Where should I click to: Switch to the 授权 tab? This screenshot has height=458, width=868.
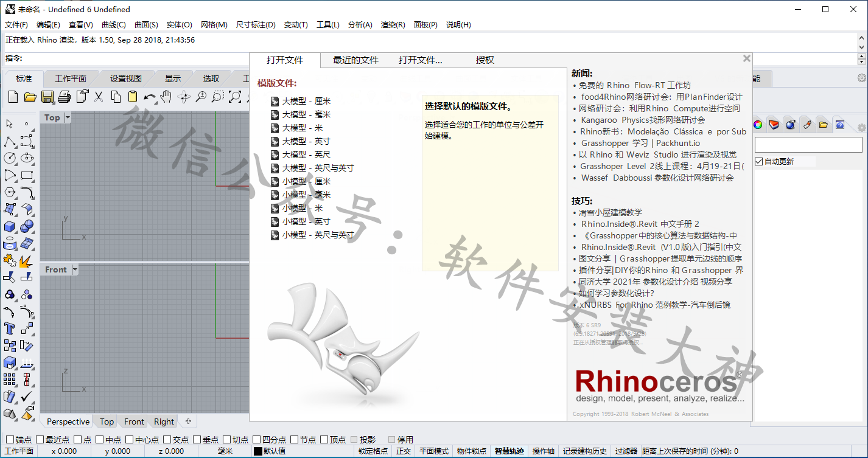485,60
